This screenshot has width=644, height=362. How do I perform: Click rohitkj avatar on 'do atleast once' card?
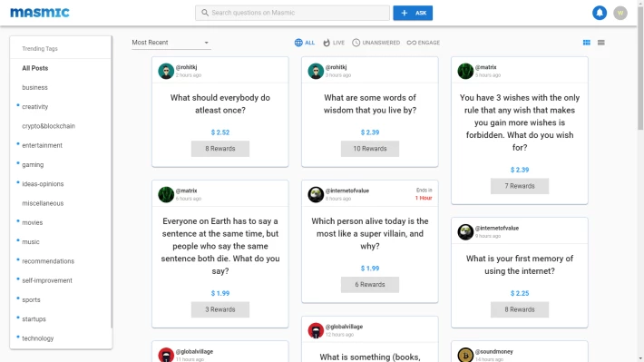point(166,71)
